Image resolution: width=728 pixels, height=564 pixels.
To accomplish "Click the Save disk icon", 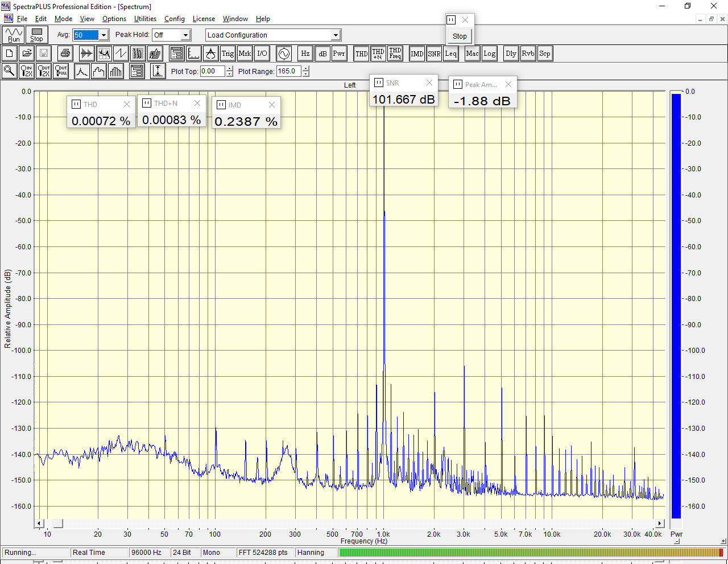I will tap(44, 53).
